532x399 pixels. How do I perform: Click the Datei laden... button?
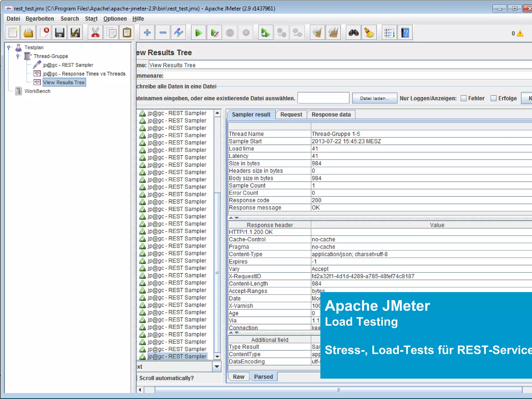[x=374, y=98]
